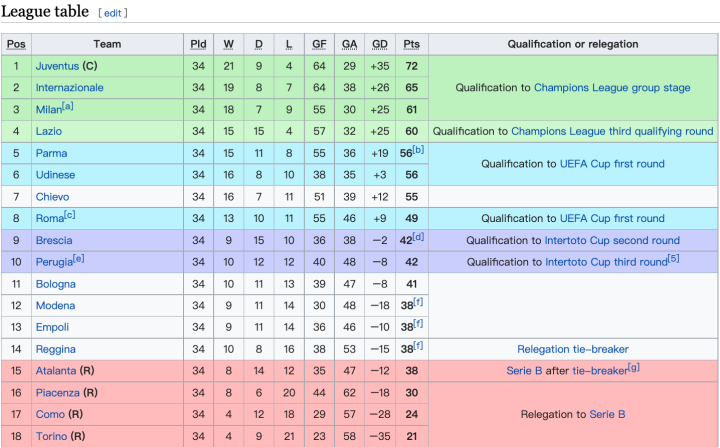The image size is (720, 448).
Task: Open the Internazionale team page
Action: click(x=69, y=88)
